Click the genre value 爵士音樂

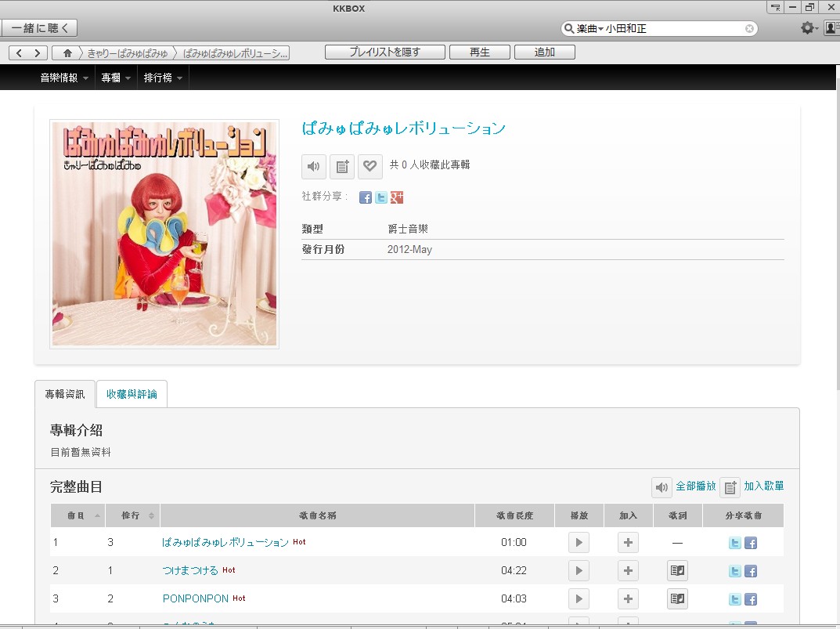coord(408,229)
